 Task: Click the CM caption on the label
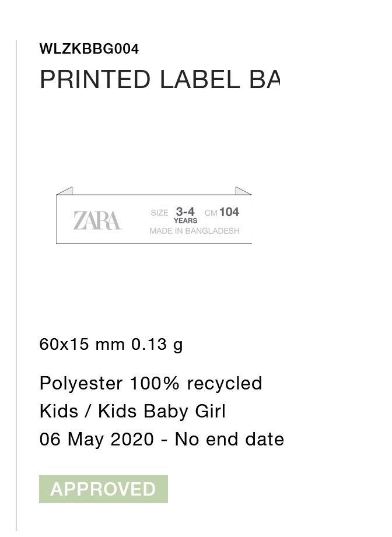click(211, 213)
